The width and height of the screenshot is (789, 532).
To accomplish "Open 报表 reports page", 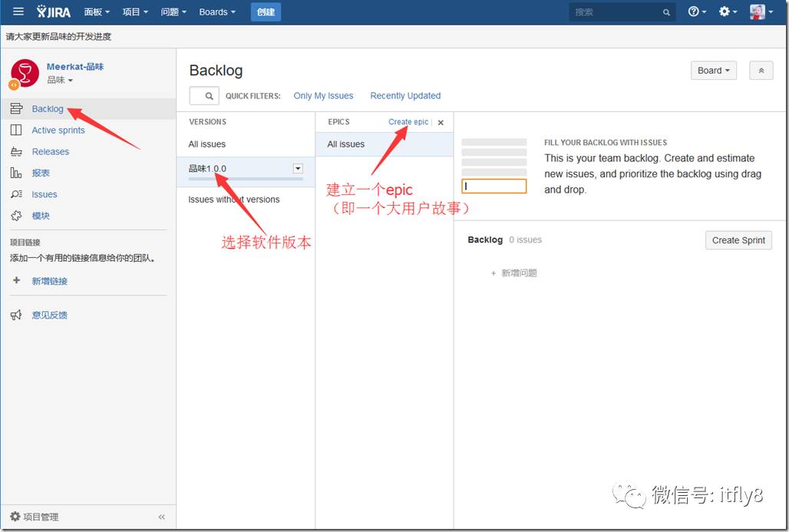I will point(41,173).
